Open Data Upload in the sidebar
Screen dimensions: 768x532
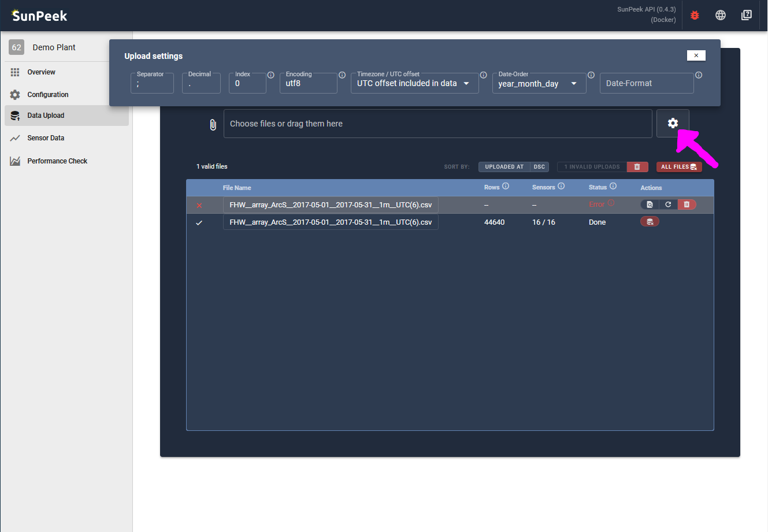tap(66, 116)
